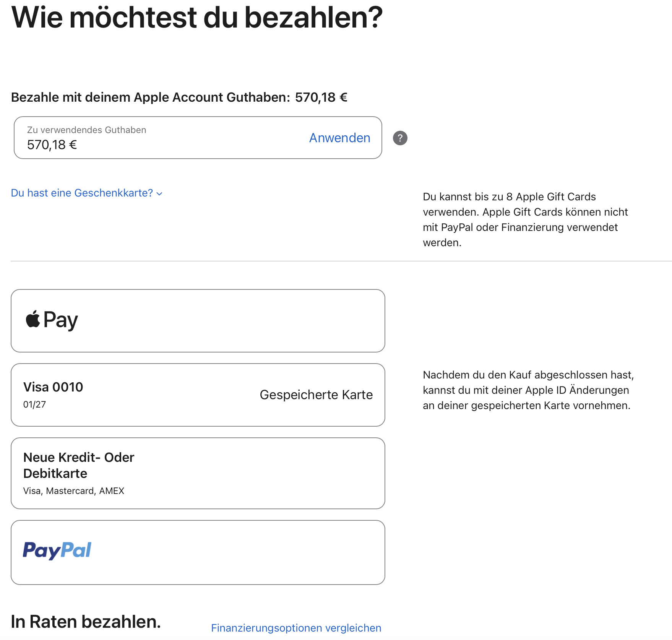The width and height of the screenshot is (672, 640).
Task: Choose Apple Pay payment option
Action: tap(198, 321)
